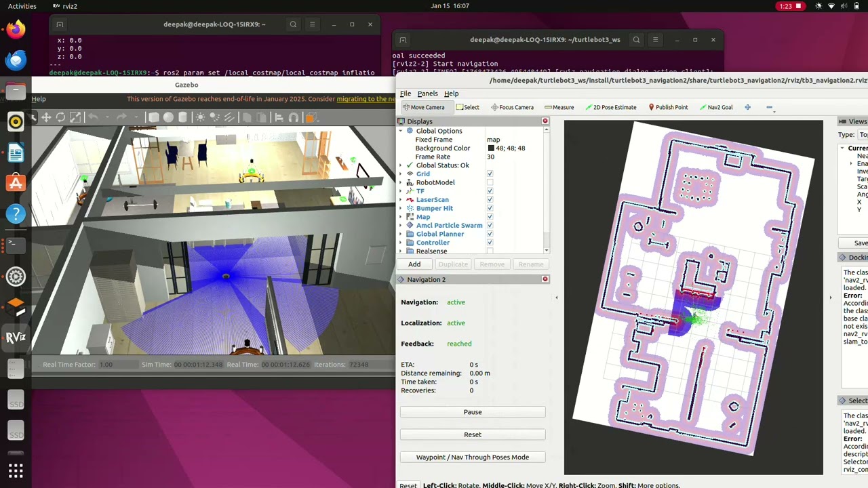Viewport: 868px width, 488px height.
Task: Toggle the LaserScan display checkbox
Action: [490, 200]
